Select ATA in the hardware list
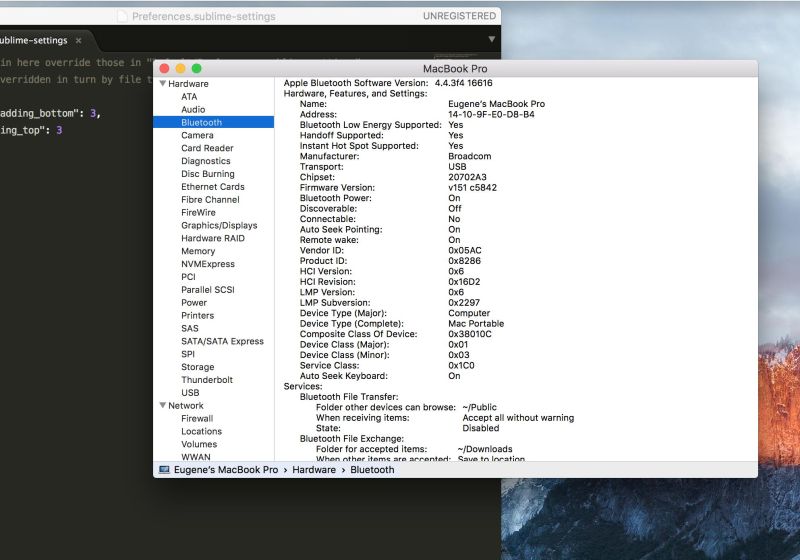Viewport: 800px width, 560px height. [x=189, y=96]
